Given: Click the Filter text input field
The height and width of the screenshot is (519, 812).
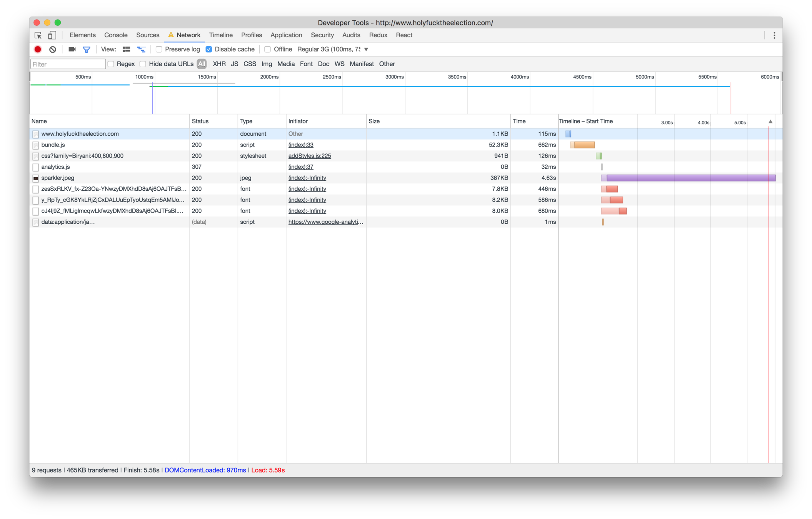Looking at the screenshot, I should coord(68,64).
